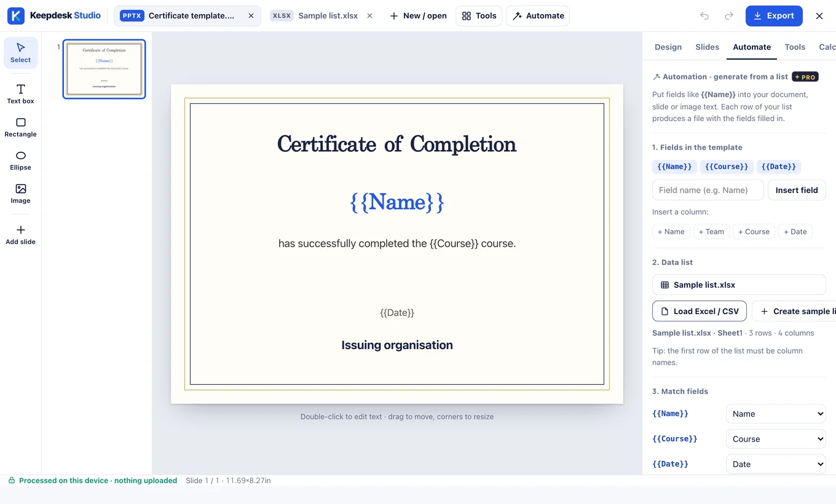This screenshot has height=504, width=836.
Task: Pick the Ellipse shape tool
Action: pyautogui.click(x=20, y=160)
